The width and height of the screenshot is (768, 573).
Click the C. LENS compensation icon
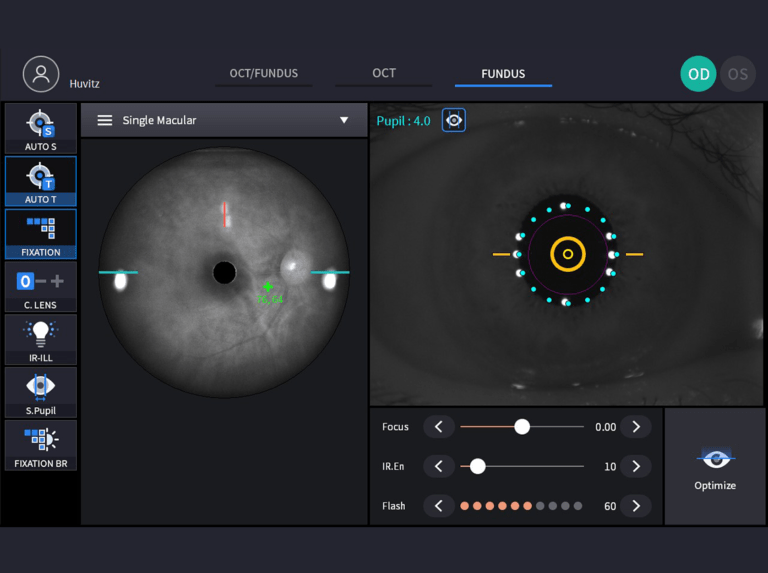(x=40, y=286)
